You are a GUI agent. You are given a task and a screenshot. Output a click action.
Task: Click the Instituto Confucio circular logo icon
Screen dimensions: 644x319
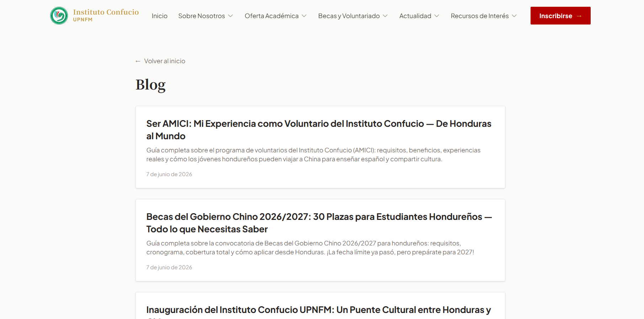tap(59, 16)
